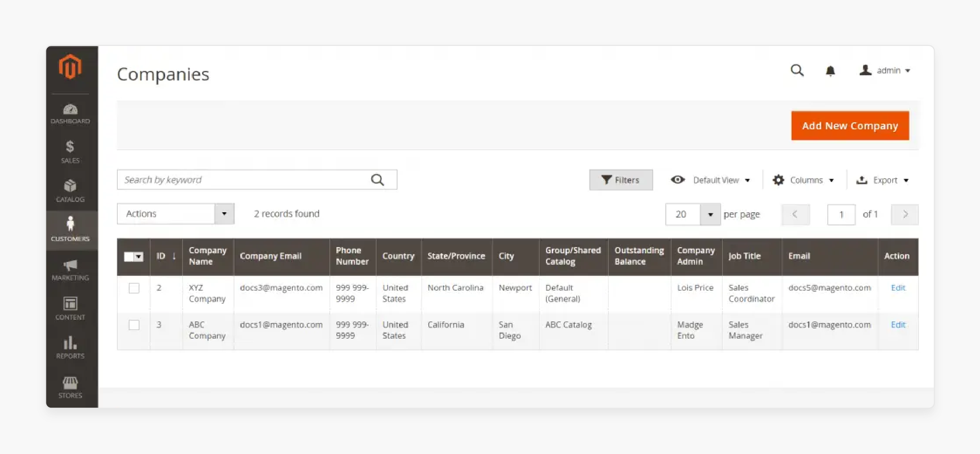The image size is (980, 454).
Task: Sort by Phone Number column header
Action: (x=352, y=256)
